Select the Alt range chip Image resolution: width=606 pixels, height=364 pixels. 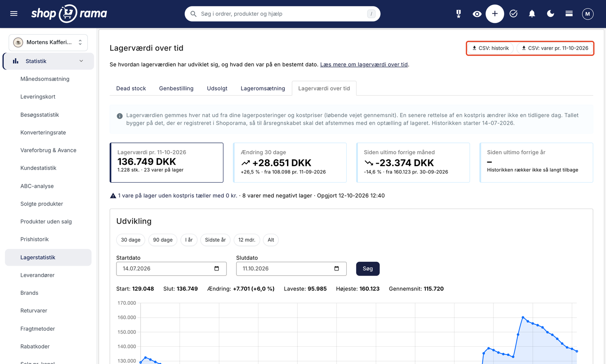coord(271,240)
